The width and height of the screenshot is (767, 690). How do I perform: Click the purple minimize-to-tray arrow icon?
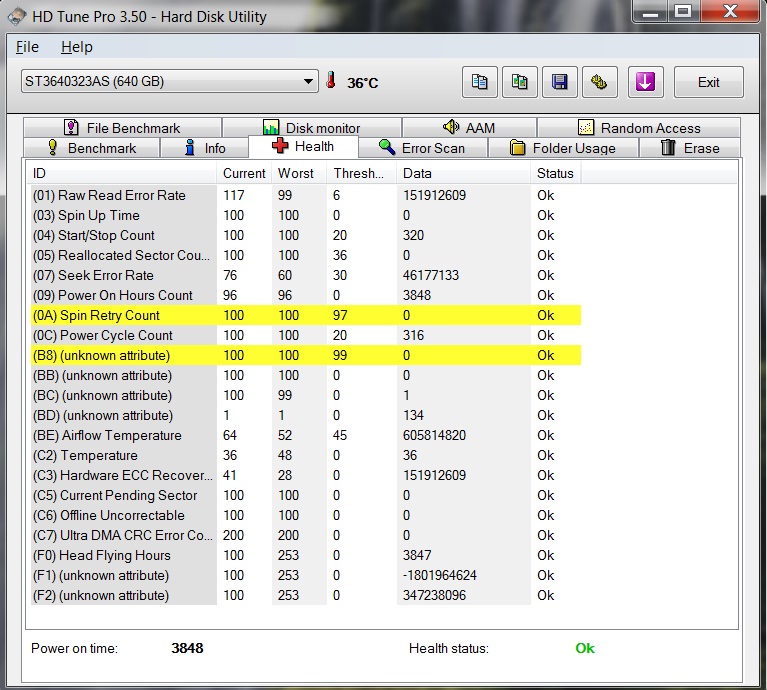coord(645,82)
